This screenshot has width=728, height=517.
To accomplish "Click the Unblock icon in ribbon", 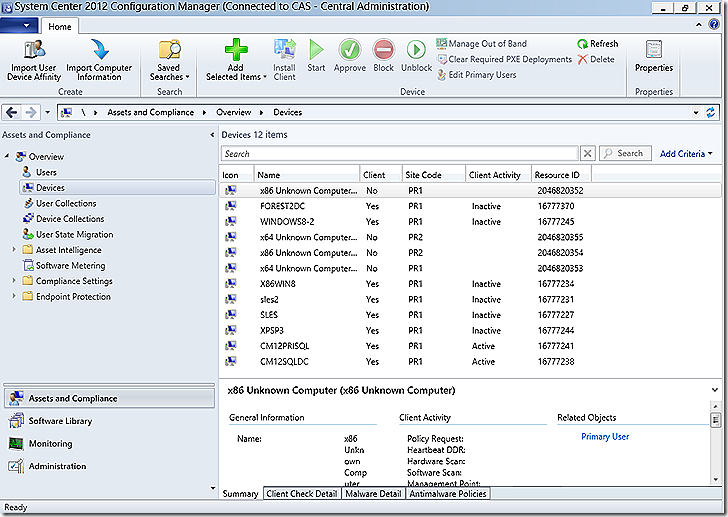I will [416, 49].
